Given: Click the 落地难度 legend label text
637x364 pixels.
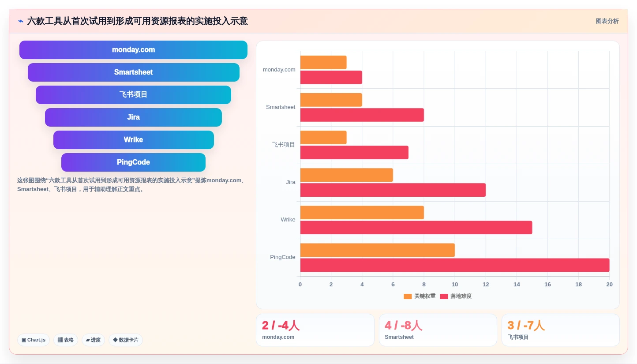Looking at the screenshot, I should coord(461,296).
